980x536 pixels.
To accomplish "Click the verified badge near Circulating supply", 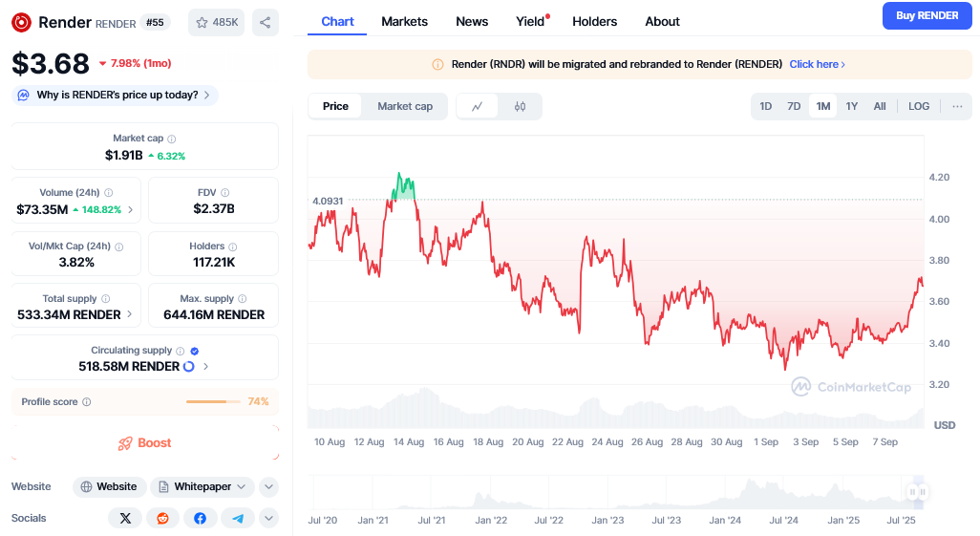I will [x=194, y=351].
